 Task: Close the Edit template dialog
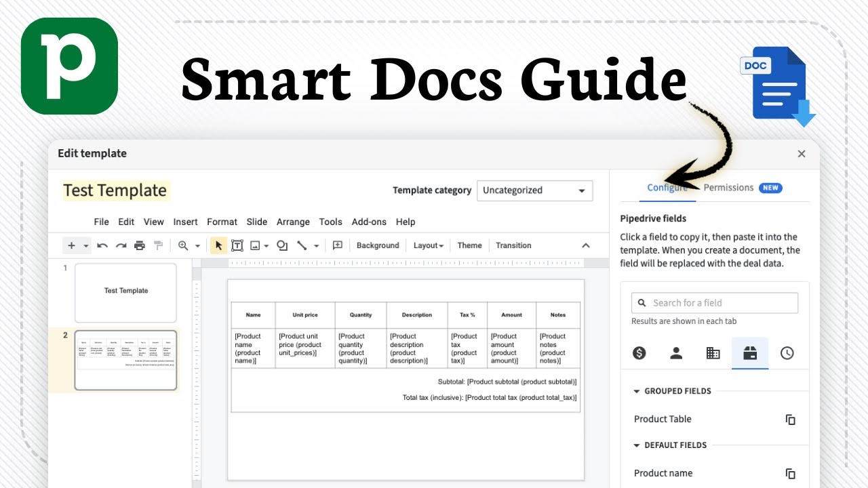pos(802,154)
